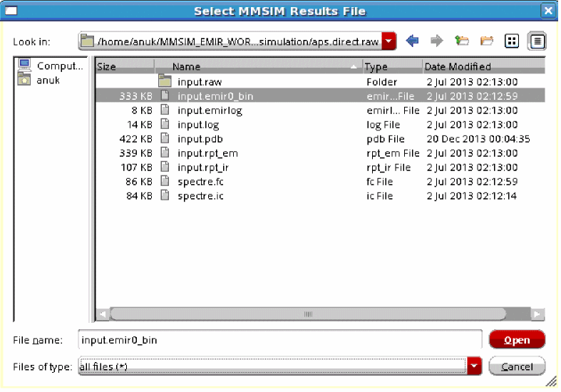Image resolution: width=561 pixels, height=392 pixels.
Task: Click the Open button
Action: coord(517,339)
